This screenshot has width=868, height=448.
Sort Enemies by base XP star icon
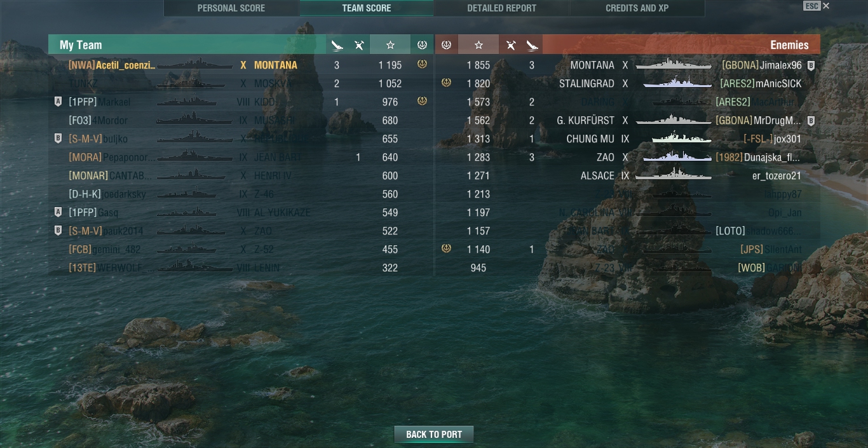(478, 45)
